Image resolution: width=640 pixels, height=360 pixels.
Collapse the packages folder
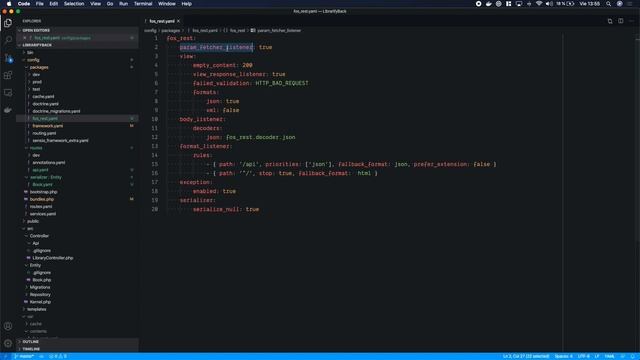pyautogui.click(x=39, y=67)
